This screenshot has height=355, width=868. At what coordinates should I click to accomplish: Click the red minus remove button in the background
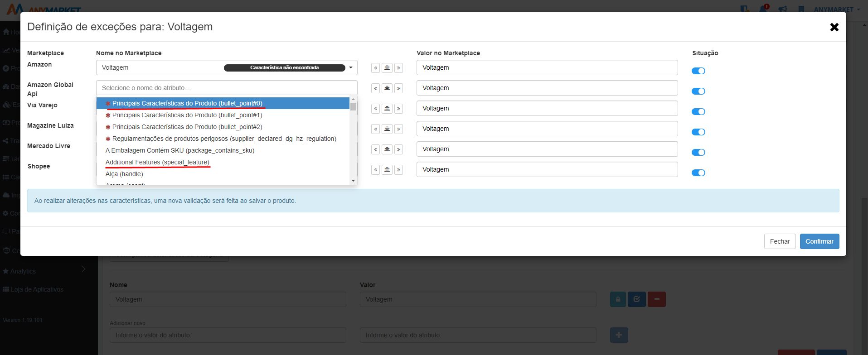click(657, 299)
